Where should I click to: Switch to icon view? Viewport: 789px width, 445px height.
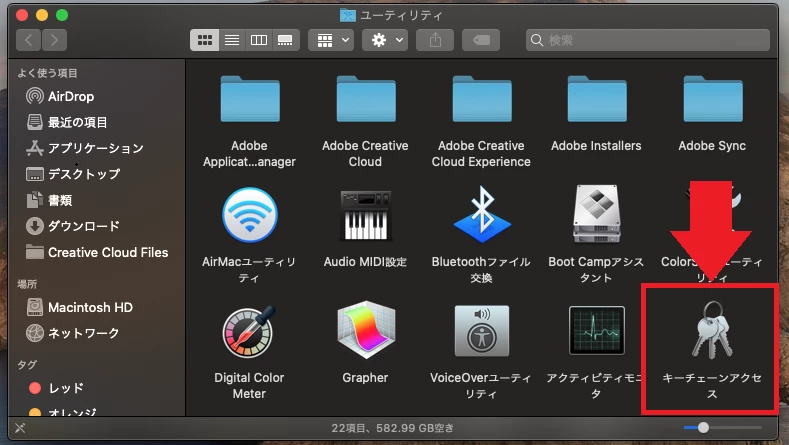(204, 40)
